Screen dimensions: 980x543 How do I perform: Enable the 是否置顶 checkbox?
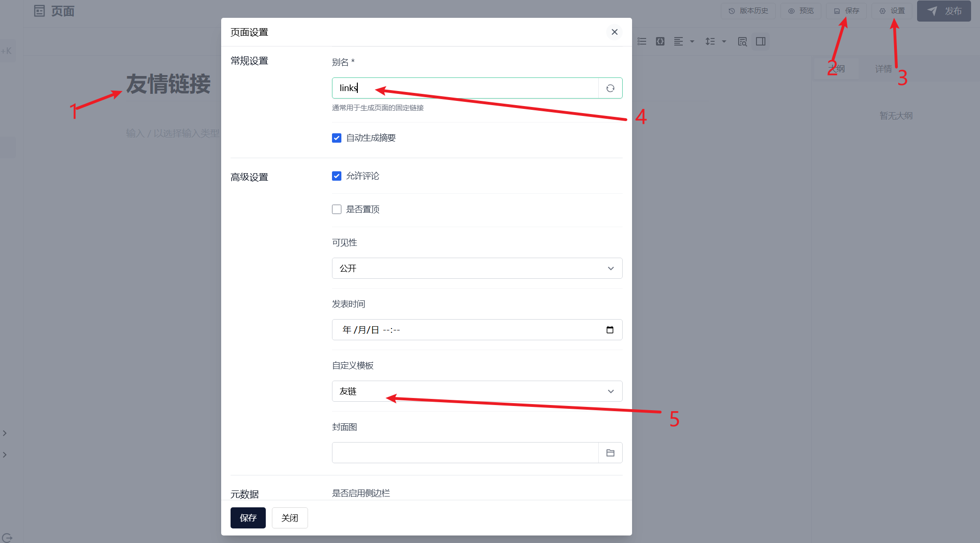(337, 209)
